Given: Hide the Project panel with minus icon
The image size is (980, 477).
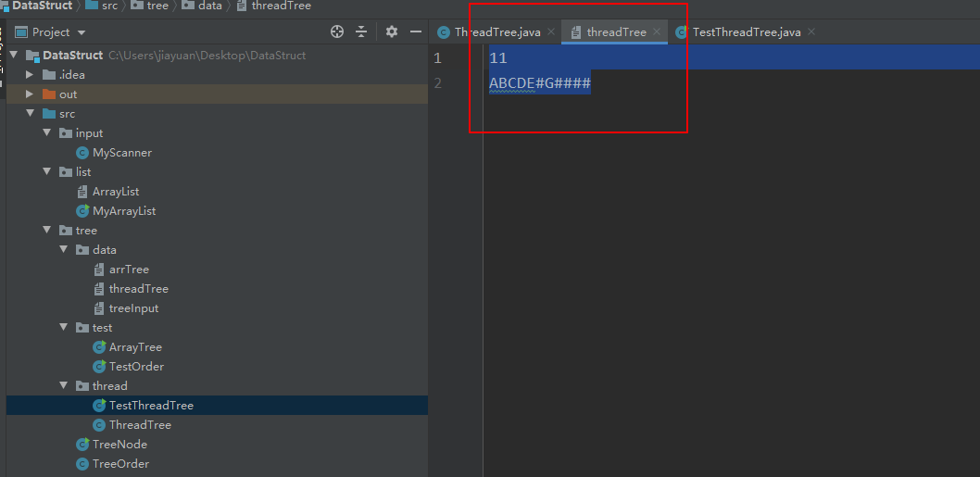Looking at the screenshot, I should tap(416, 31).
